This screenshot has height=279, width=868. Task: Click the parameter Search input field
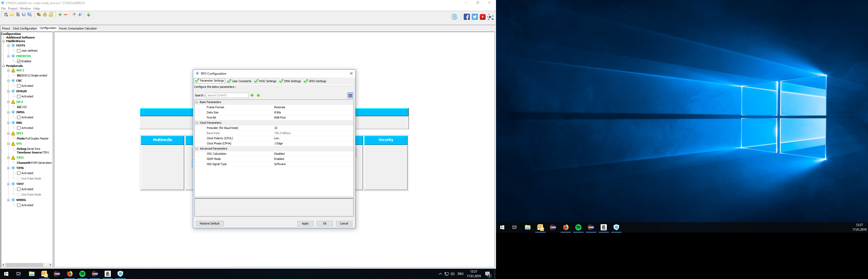[227, 95]
